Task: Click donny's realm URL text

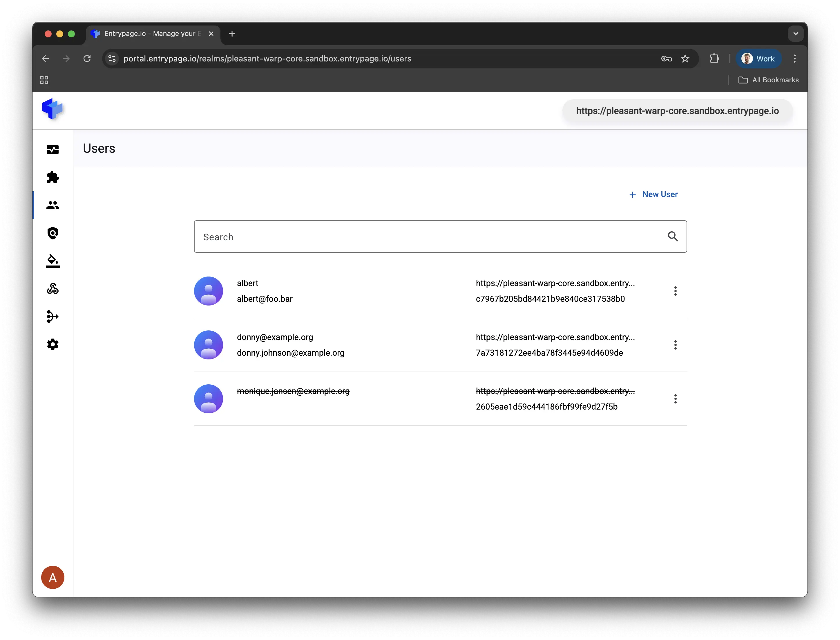Action: point(555,337)
